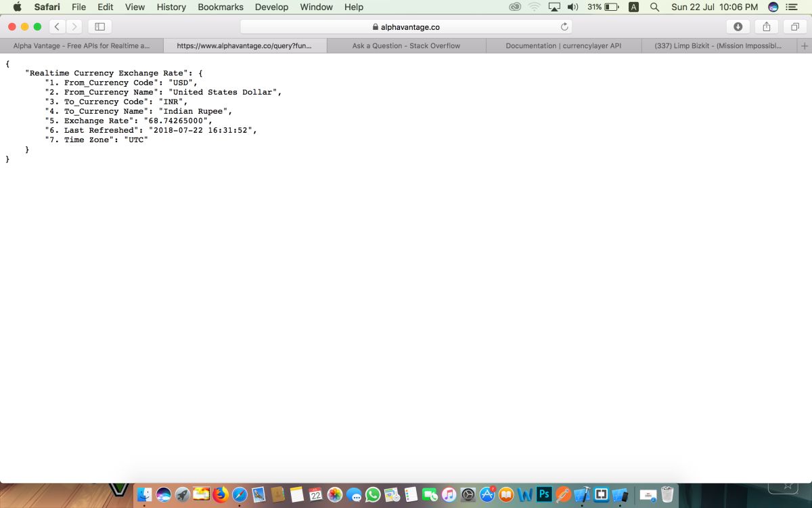Launch WhatsApp from the dock
This screenshot has height=508, width=812.
(373, 494)
